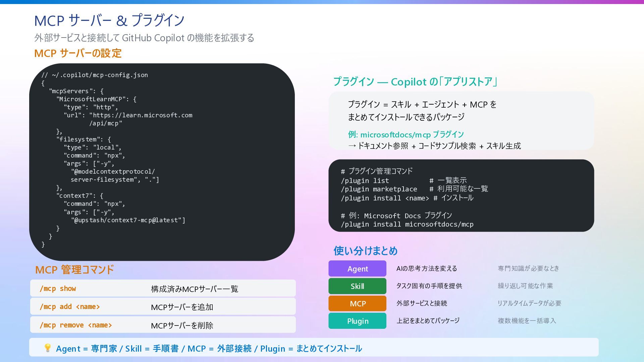The height and width of the screenshot is (362, 644).
Task: Click the MCP サーバーの設定 heading
Action: tap(78, 53)
